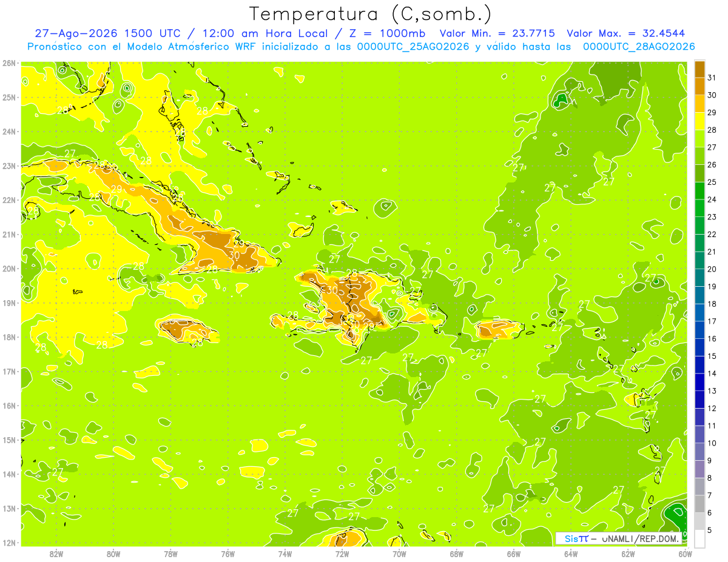Pick the legend swatch between 24 and 25
This screenshot has height=562, width=728.
click(x=699, y=190)
